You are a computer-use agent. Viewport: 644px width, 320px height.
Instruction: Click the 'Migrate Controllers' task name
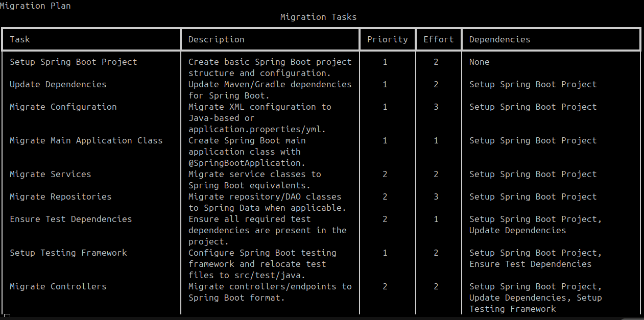tap(58, 286)
